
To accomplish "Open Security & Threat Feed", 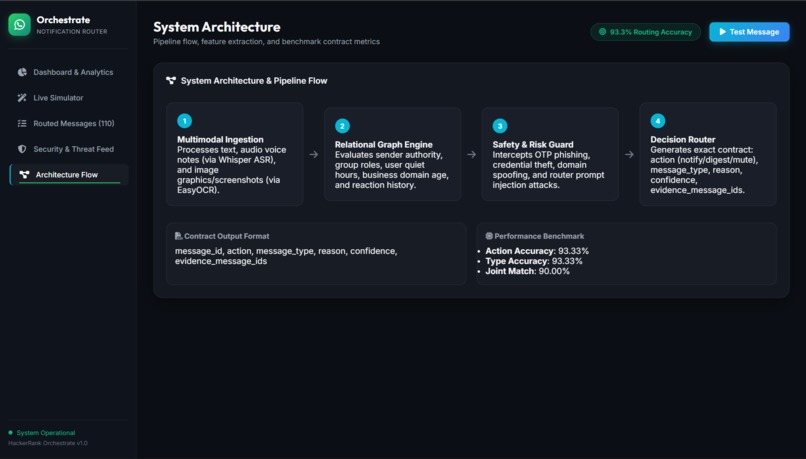I will (x=68, y=149).
